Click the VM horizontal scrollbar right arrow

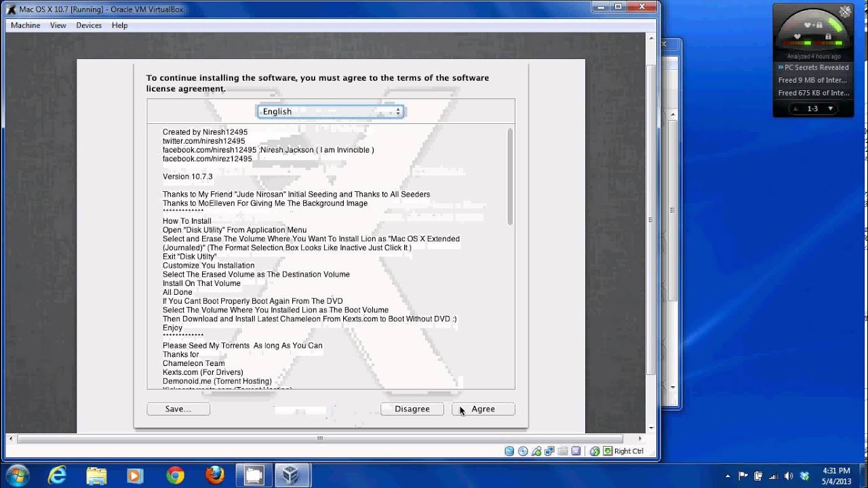tap(640, 439)
